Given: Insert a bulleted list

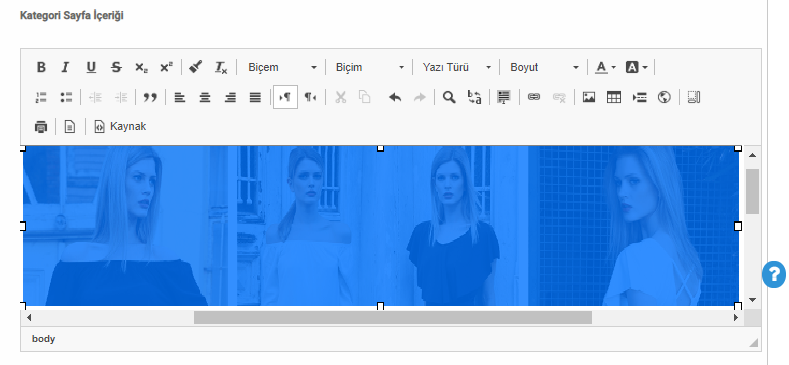Looking at the screenshot, I should 66,97.
